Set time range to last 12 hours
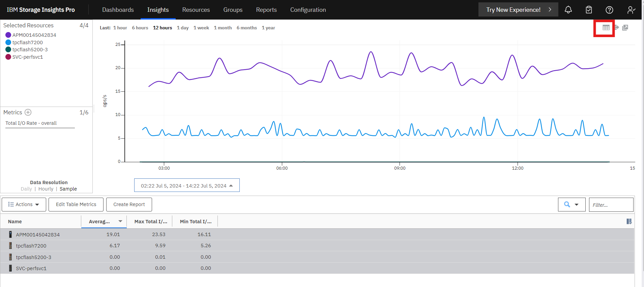The height and width of the screenshot is (287, 644). [163, 28]
